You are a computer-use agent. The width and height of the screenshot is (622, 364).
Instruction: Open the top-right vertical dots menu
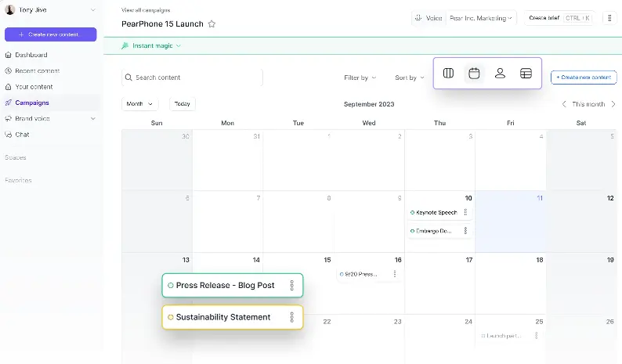coord(609,17)
